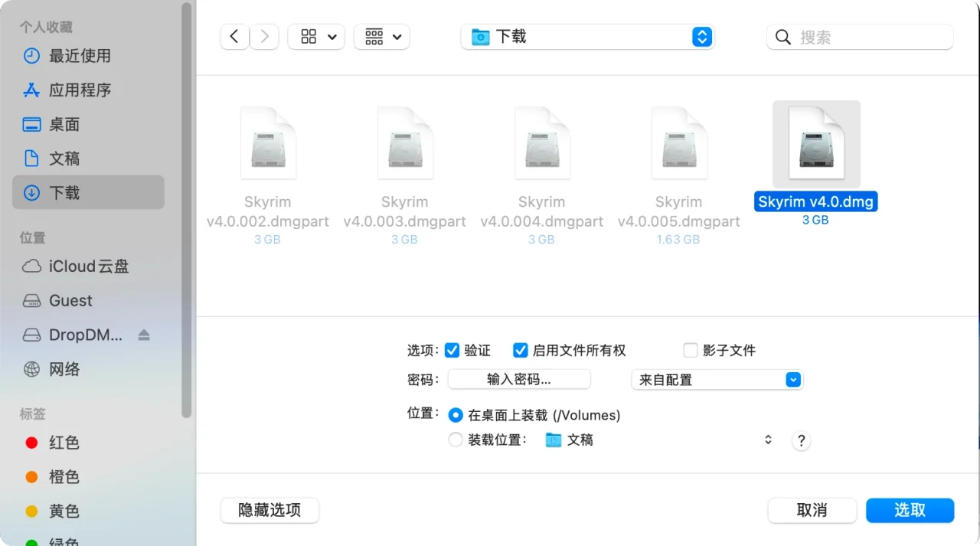
Task: Click the 红色 tag
Action: pos(88,443)
